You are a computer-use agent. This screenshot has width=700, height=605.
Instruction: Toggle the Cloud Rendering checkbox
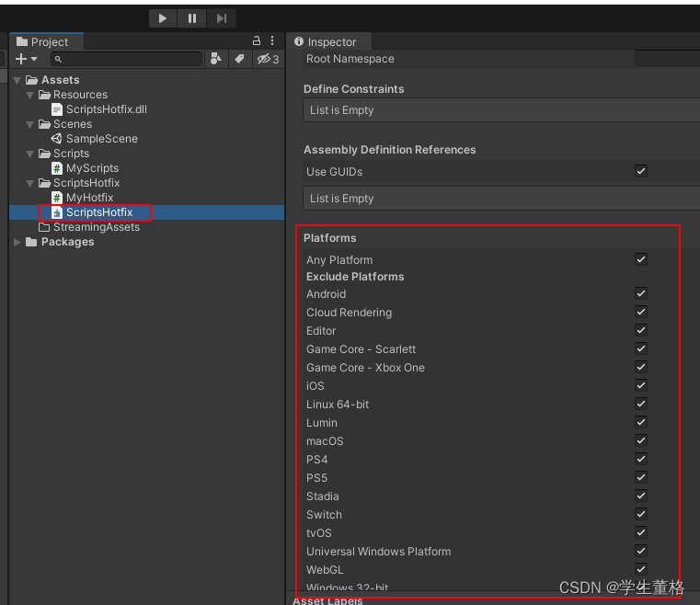(641, 312)
